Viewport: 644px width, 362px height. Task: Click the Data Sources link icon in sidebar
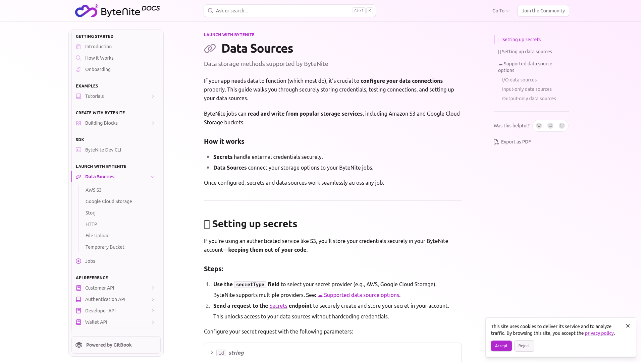(x=78, y=177)
